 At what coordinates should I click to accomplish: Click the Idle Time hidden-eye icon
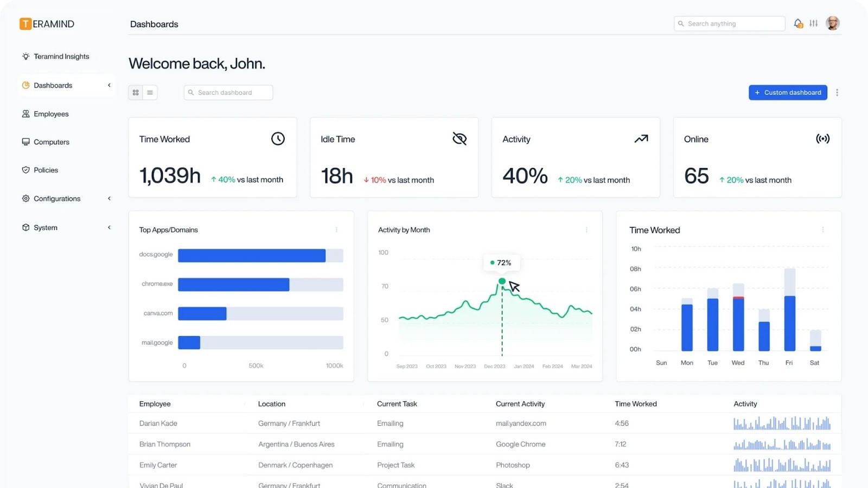(459, 138)
